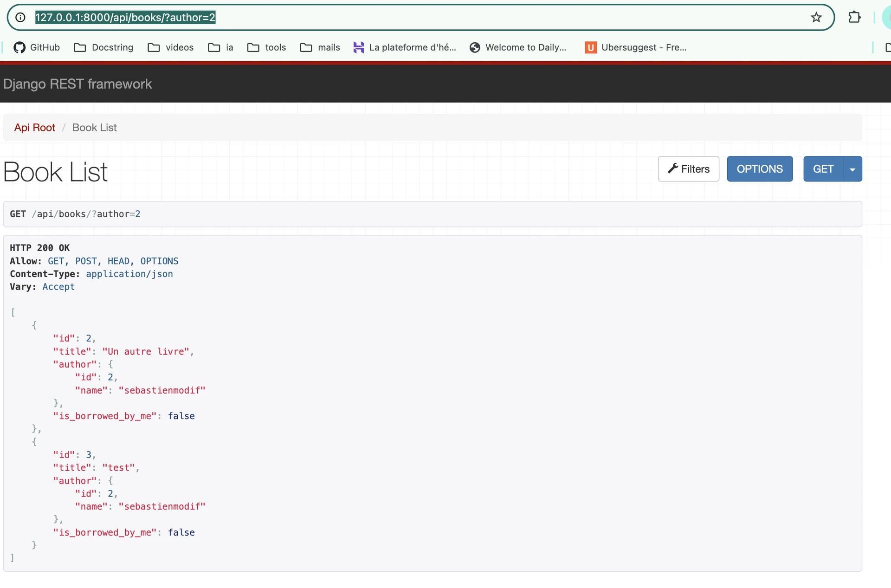
Task: Open the ia bookmarks folder
Action: click(220, 47)
